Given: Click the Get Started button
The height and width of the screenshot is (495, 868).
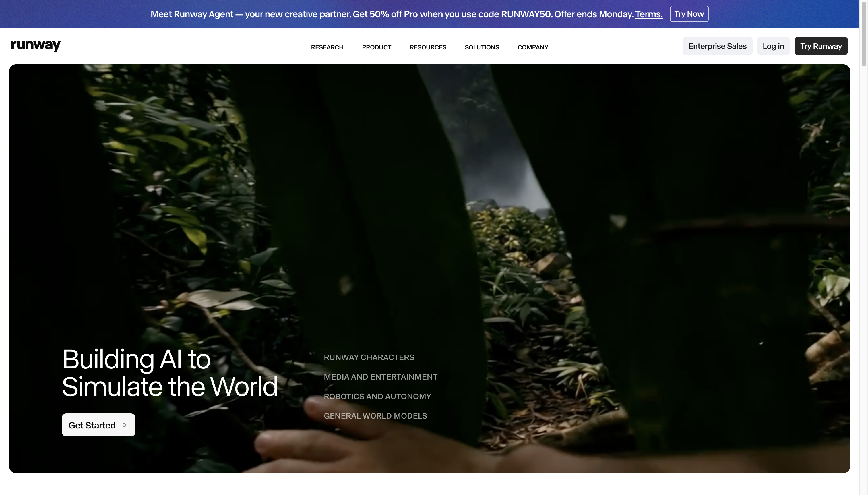Looking at the screenshot, I should pyautogui.click(x=98, y=425).
